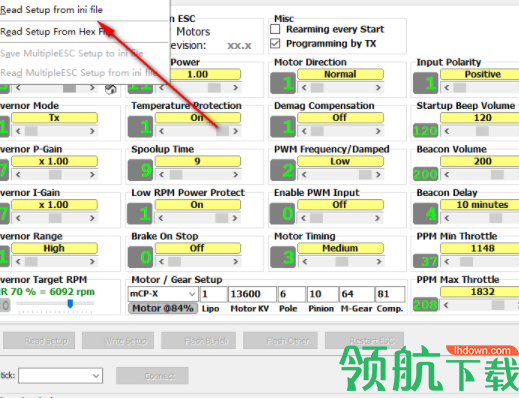Open the mCP-X motor preset dropdown
Image resolution: width=519 pixels, height=398 pixels.
(x=163, y=294)
